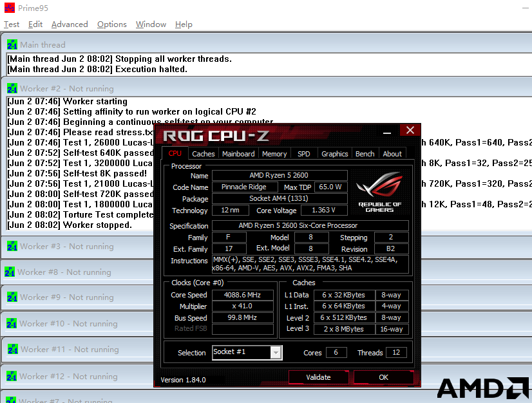Viewport: 532px width, 403px height.
Task: Click the Worker #8 window icon
Action: click(10, 272)
